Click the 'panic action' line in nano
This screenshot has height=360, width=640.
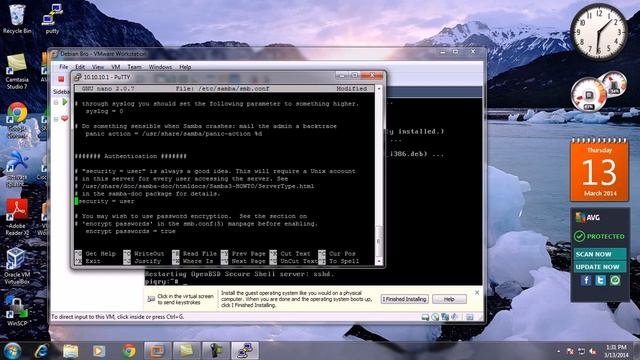tap(173, 133)
